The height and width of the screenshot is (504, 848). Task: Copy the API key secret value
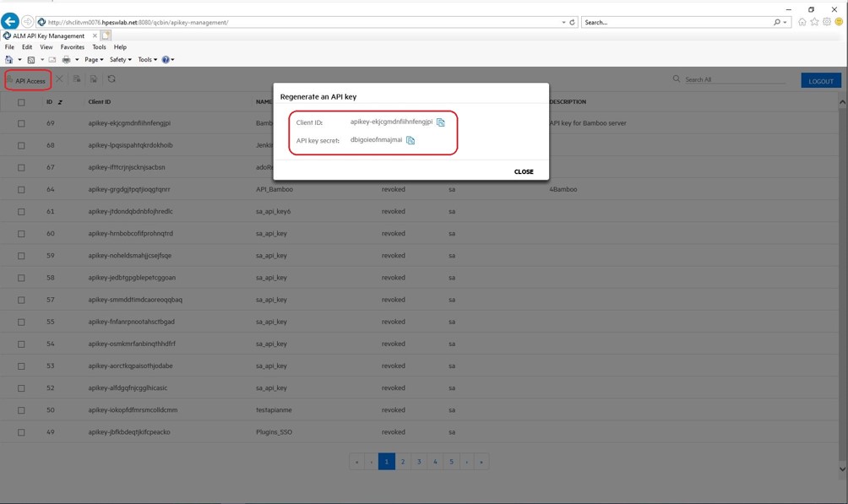[410, 140]
